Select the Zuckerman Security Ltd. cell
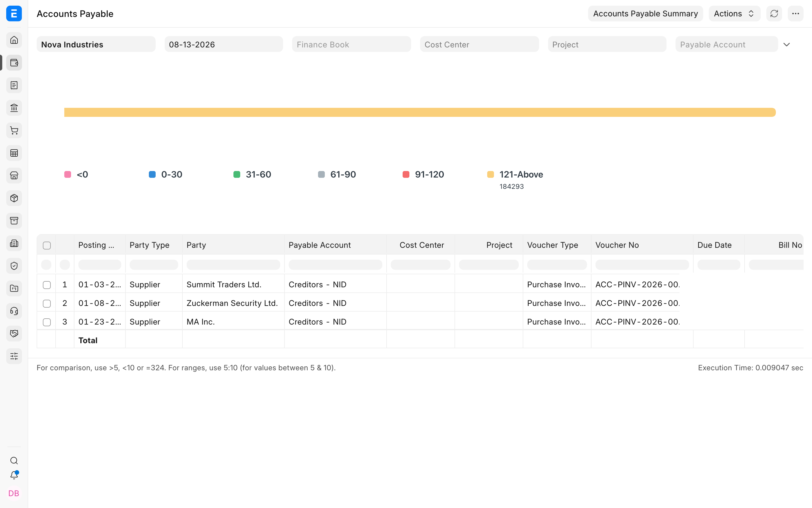 click(x=233, y=303)
